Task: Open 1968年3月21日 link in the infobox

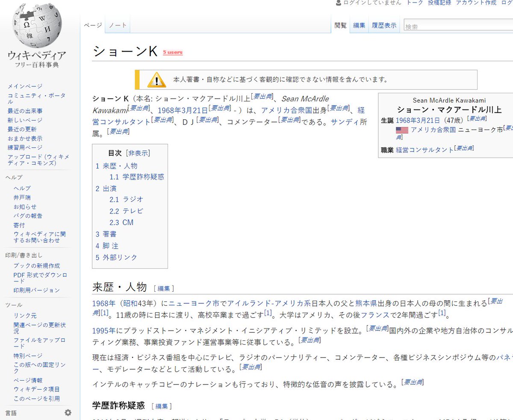Action: click(418, 120)
